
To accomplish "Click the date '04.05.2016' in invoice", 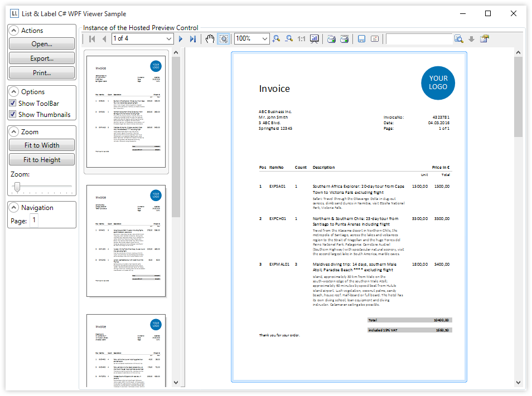I will tap(439, 123).
